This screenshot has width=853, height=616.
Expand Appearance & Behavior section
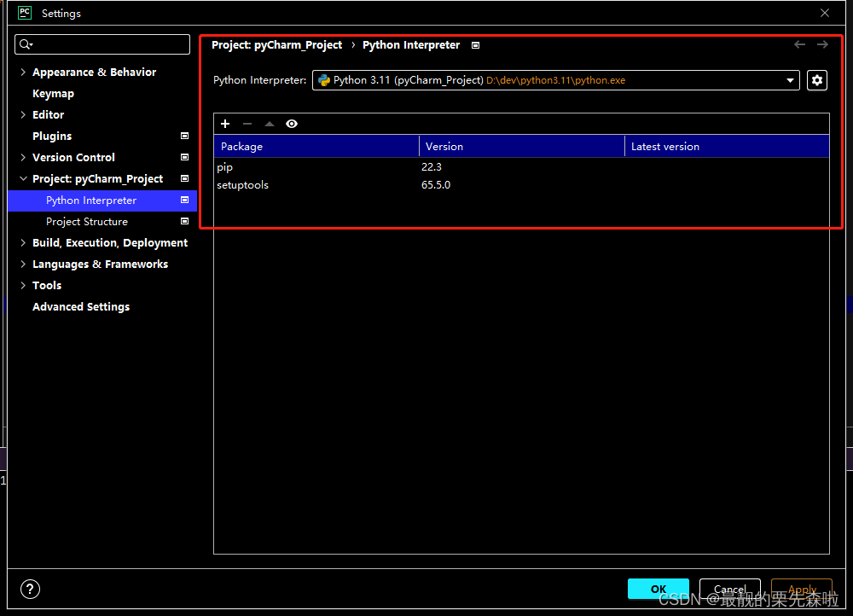[x=23, y=72]
